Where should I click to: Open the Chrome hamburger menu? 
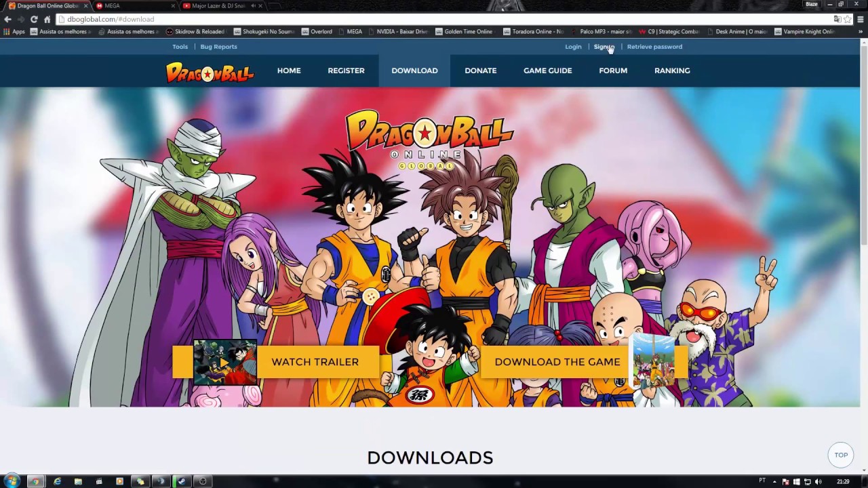click(x=860, y=19)
